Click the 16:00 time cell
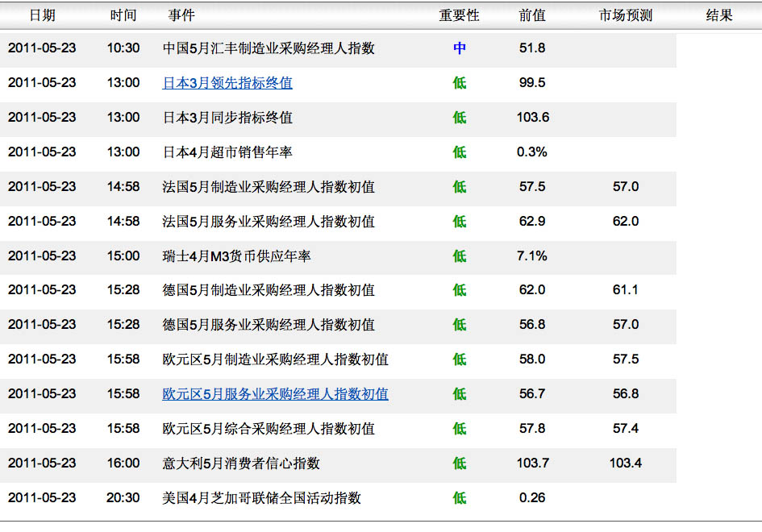The width and height of the screenshot is (762, 532). coord(123,463)
